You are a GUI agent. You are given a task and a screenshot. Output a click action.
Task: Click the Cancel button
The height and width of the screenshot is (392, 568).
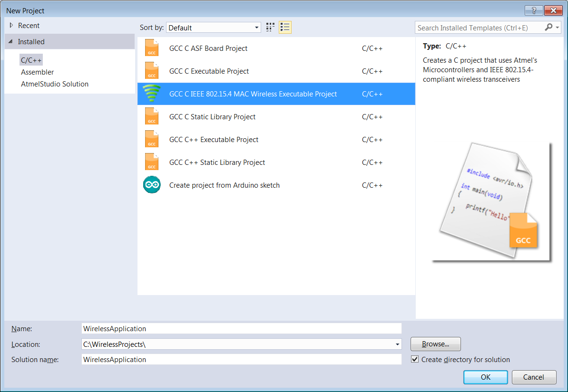(x=534, y=377)
